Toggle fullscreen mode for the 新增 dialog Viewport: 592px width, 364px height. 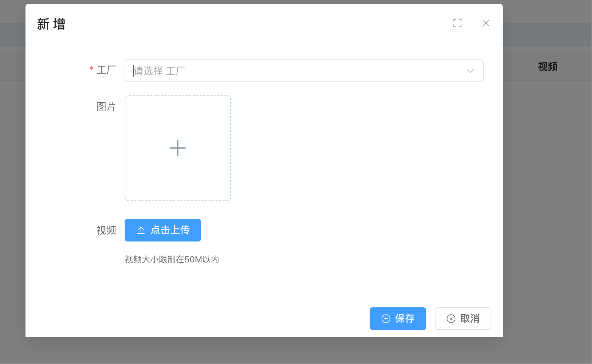[x=457, y=23]
